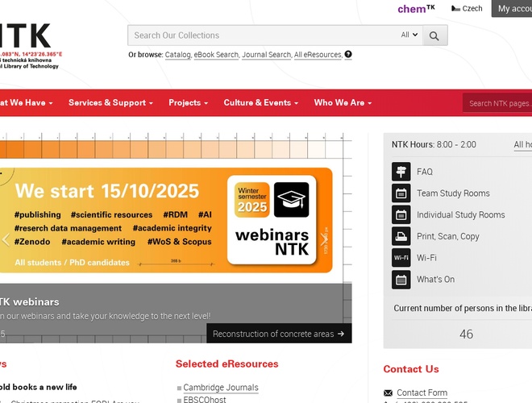Click Reconstruction of concrete areas button
The width and height of the screenshot is (532, 403).
[279, 334]
